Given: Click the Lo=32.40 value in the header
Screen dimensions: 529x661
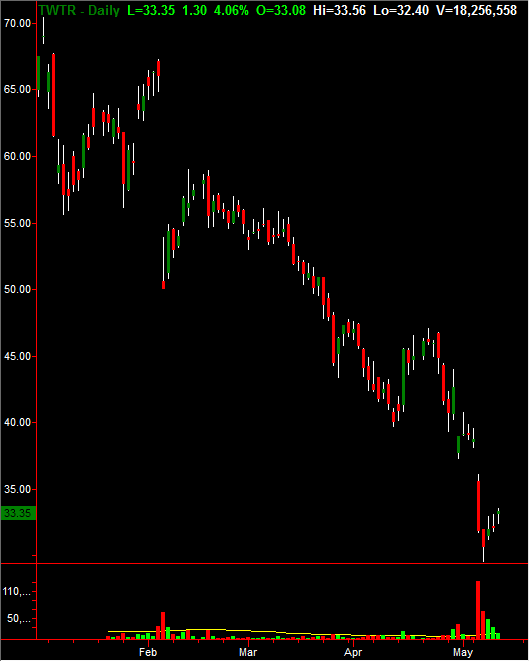Looking at the screenshot, I should (401, 10).
